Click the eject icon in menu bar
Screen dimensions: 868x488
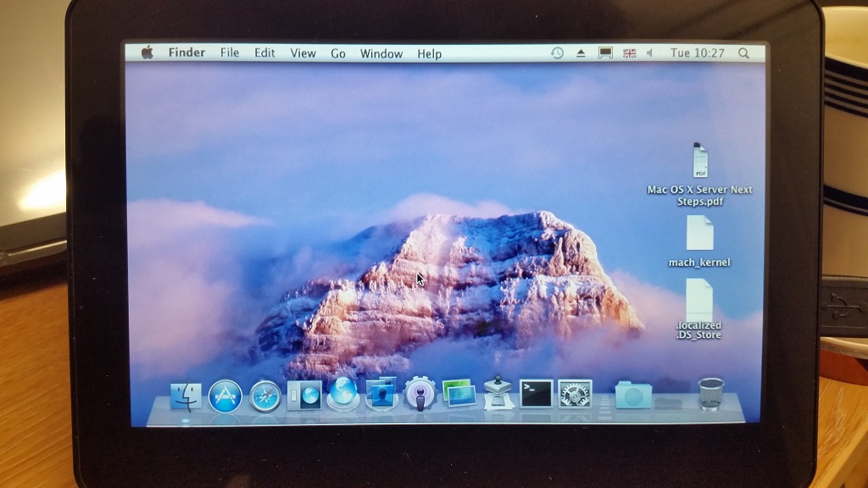581,53
